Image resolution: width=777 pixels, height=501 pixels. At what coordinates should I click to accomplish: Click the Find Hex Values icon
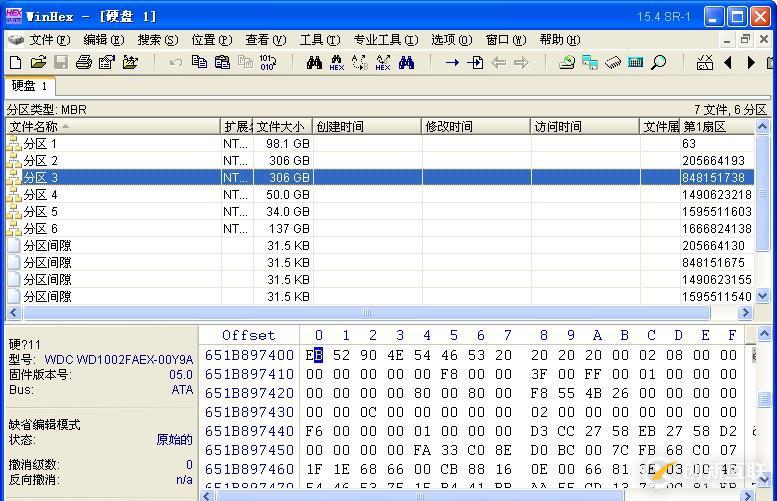pos(336,62)
